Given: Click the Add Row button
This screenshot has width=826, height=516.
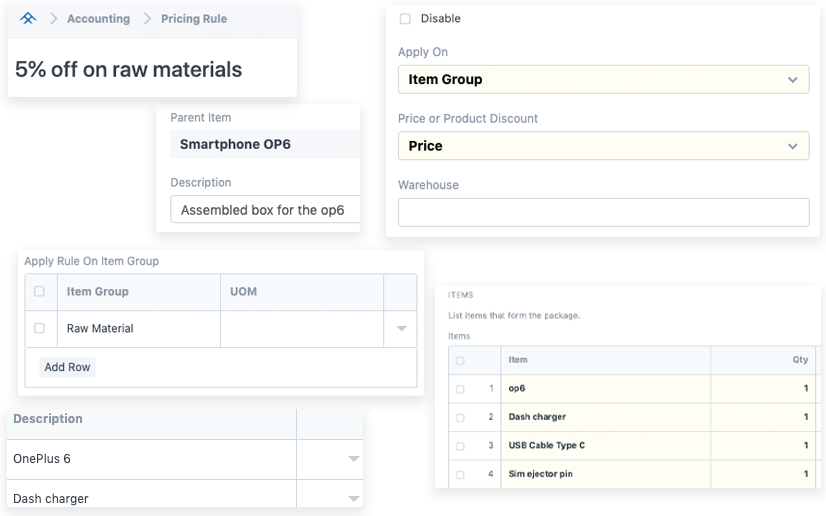Looking at the screenshot, I should pos(67,367).
